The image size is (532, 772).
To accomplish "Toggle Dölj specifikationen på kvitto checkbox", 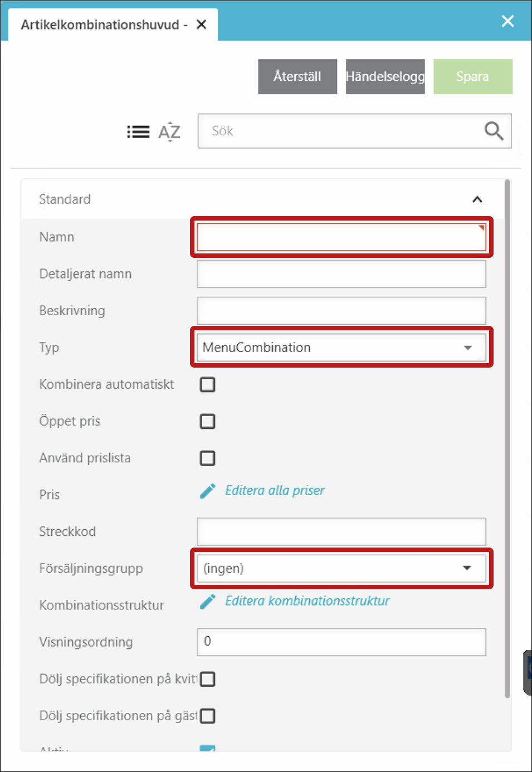I will click(x=208, y=679).
